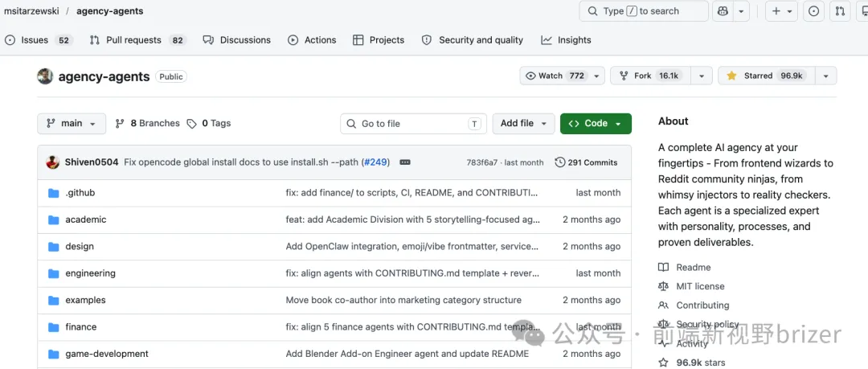Click the design folder icon

54,247
